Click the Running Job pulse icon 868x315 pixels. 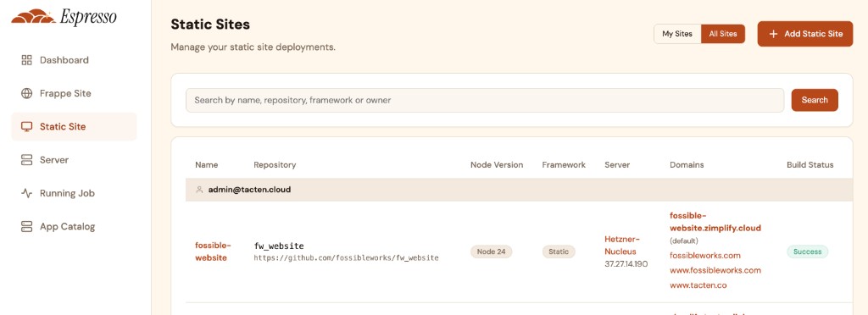coord(26,193)
